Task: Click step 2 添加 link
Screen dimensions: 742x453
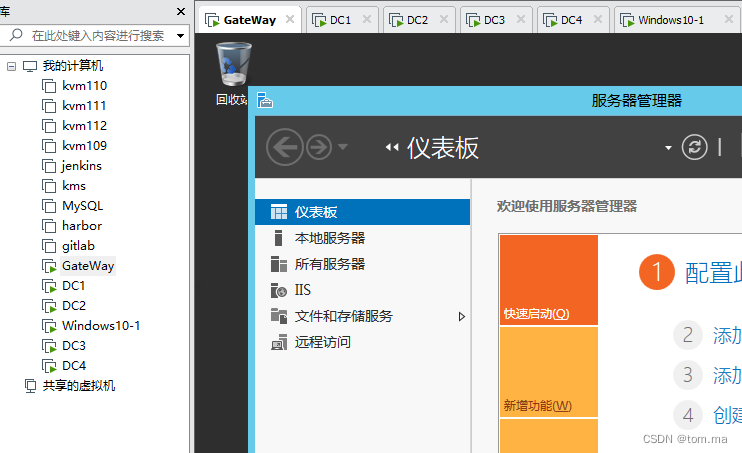Action: pos(727,336)
